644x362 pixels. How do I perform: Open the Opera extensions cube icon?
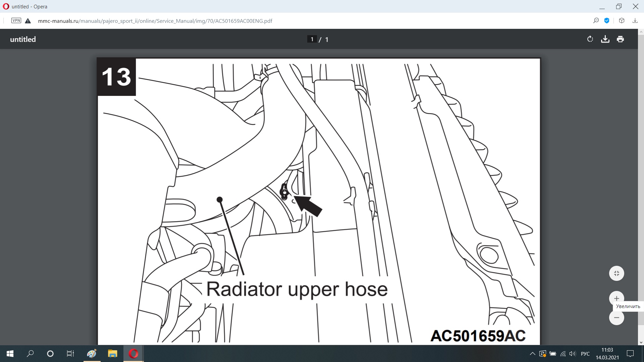622,21
